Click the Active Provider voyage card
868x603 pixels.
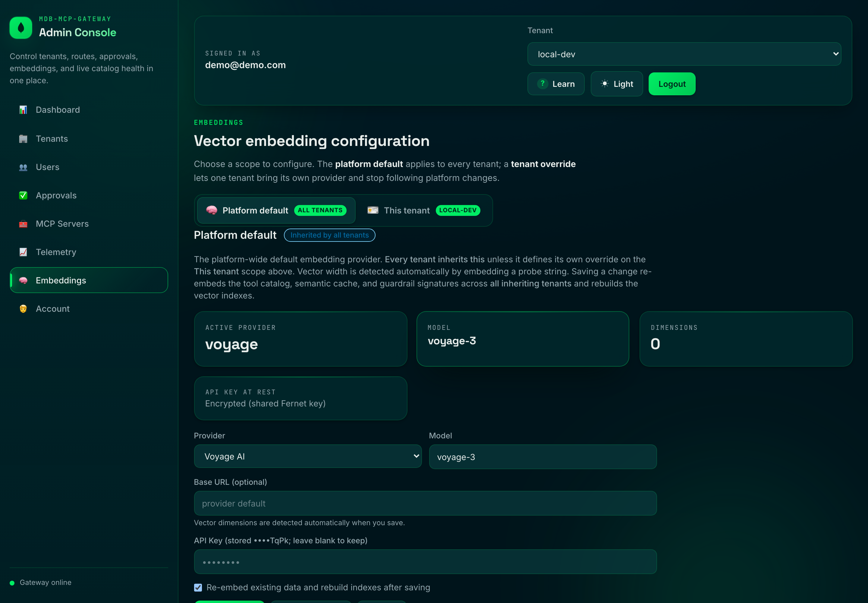[301, 339]
